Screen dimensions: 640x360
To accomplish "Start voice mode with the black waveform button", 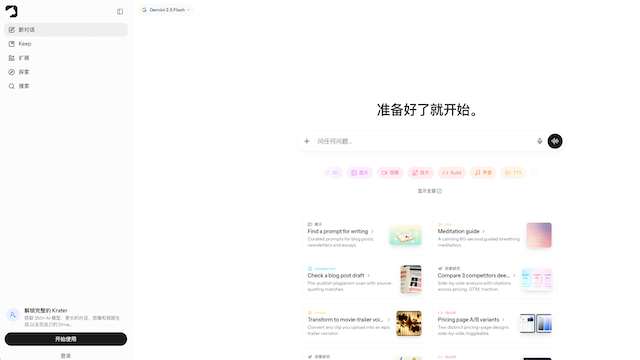I will [555, 141].
